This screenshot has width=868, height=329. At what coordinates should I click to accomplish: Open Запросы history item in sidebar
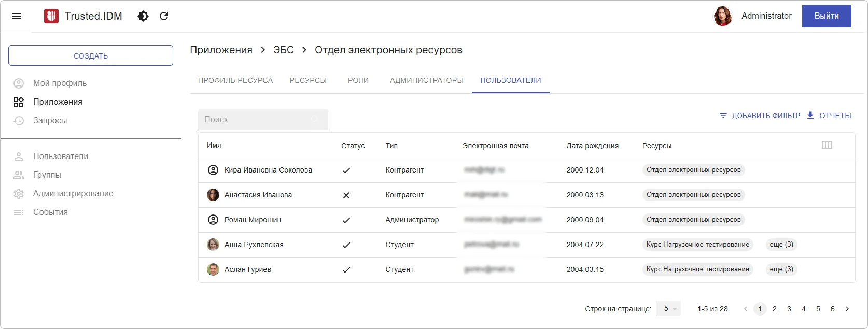coord(50,121)
